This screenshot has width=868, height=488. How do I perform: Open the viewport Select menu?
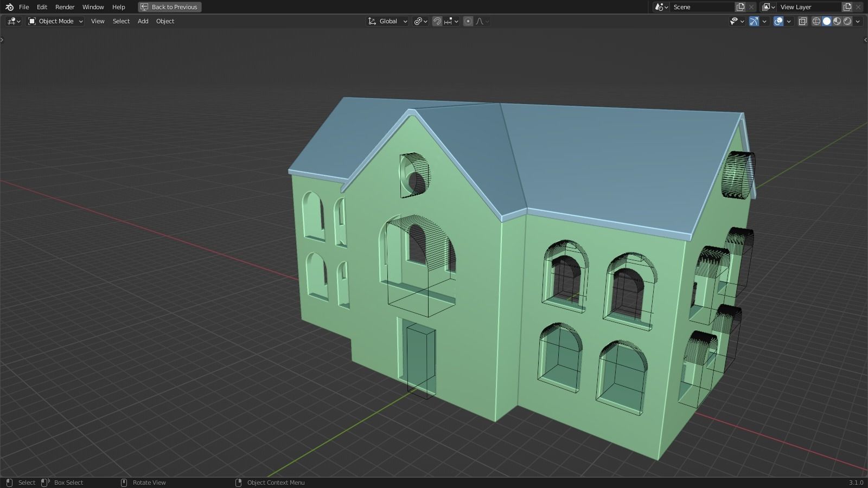pos(121,21)
